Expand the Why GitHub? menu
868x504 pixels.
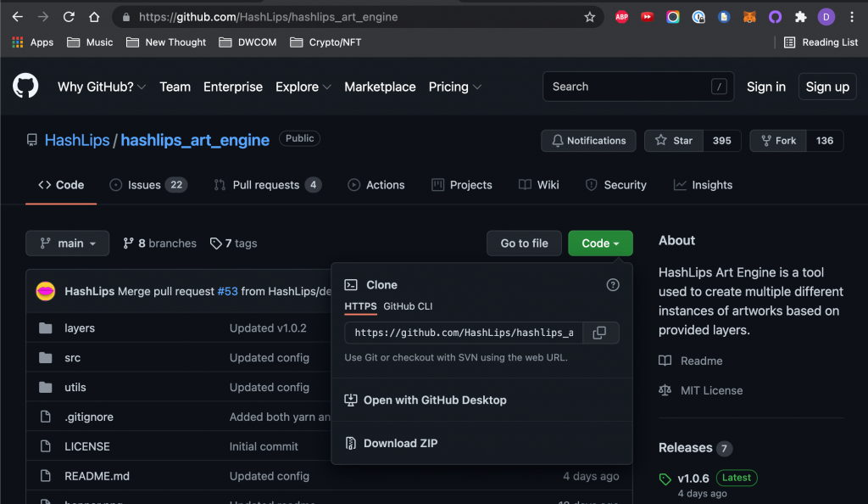pos(102,87)
